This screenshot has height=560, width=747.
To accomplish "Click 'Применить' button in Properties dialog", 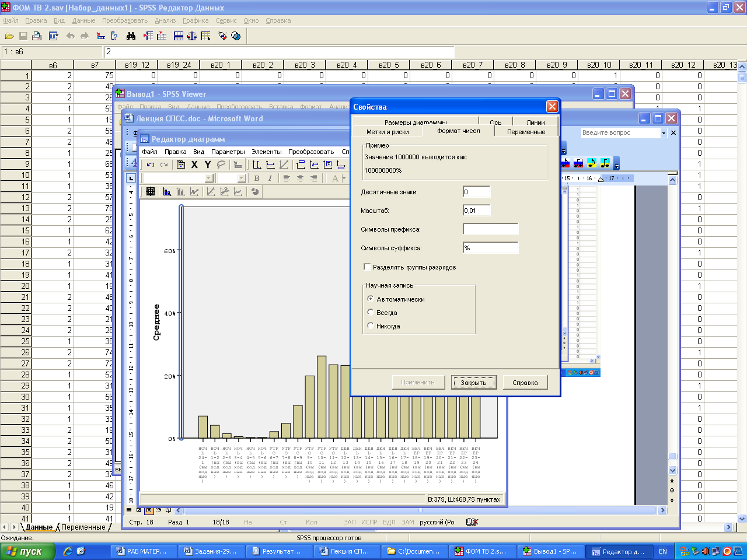I will point(418,383).
